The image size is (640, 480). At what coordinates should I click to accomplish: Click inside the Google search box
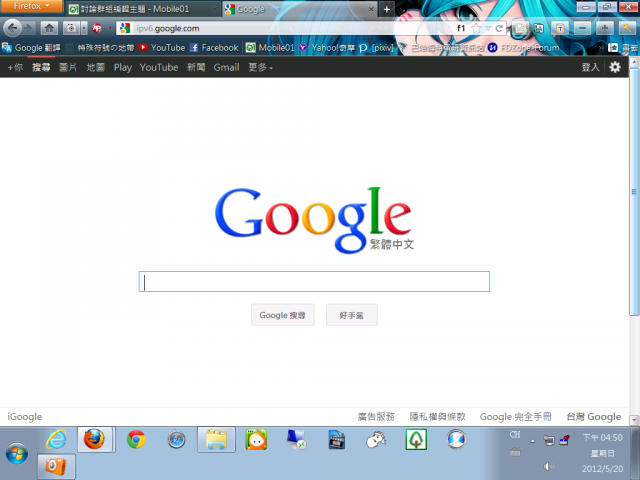(314, 282)
